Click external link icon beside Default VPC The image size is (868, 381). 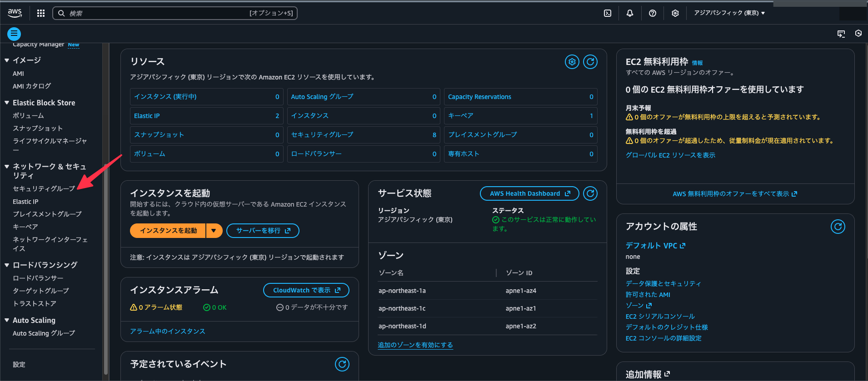point(683,246)
